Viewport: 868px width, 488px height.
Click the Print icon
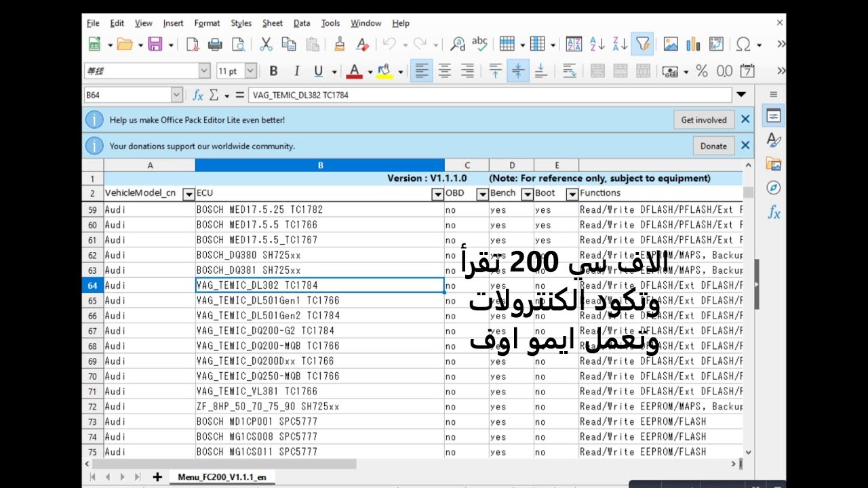coord(215,44)
